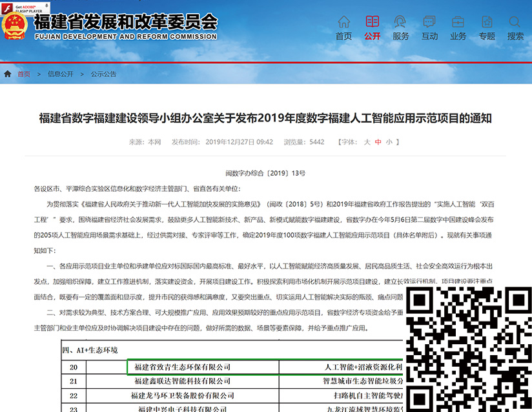The image size is (532, 412).
Task: Open the 专题 topics icon
Action: coord(487,23)
